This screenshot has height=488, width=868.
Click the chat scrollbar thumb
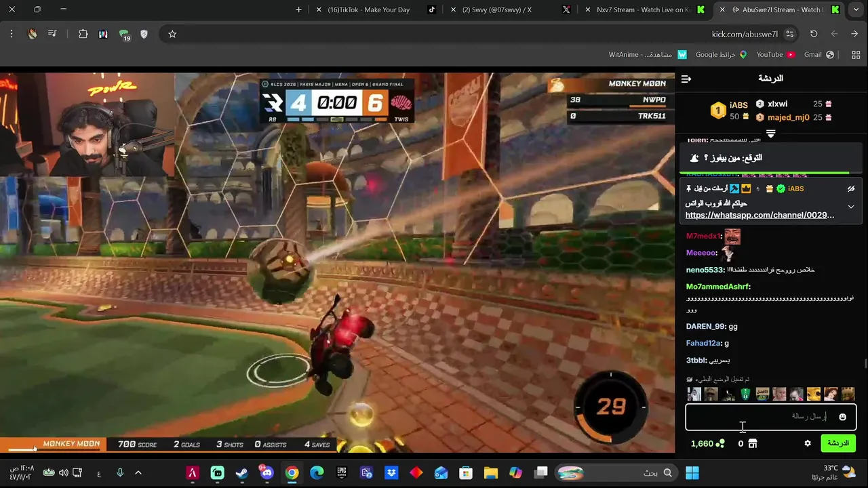865,364
